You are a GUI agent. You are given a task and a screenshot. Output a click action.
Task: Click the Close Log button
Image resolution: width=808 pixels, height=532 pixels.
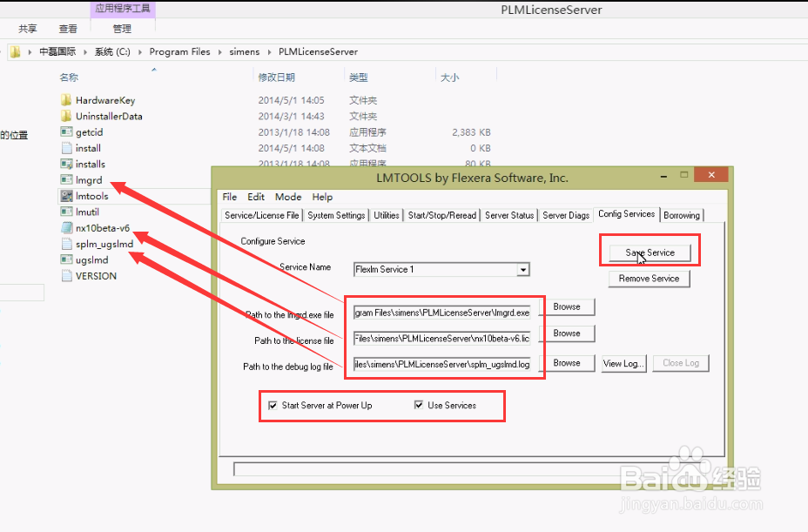(681, 363)
